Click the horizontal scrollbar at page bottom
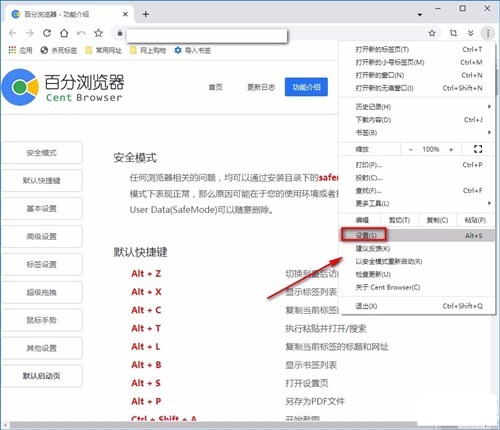This screenshot has width=500, height=430. pos(213,425)
